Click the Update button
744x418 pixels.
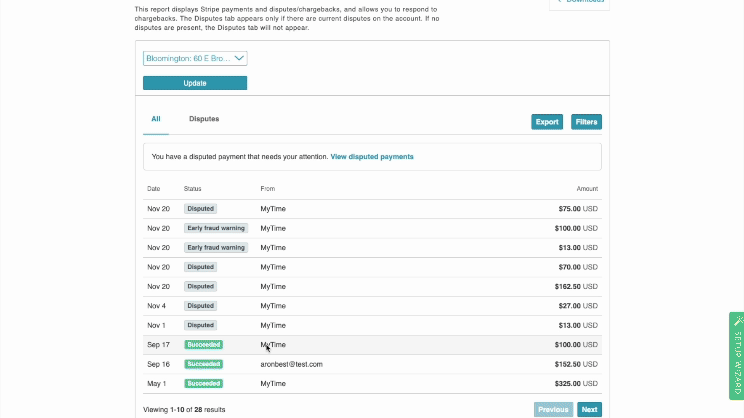[x=195, y=83]
